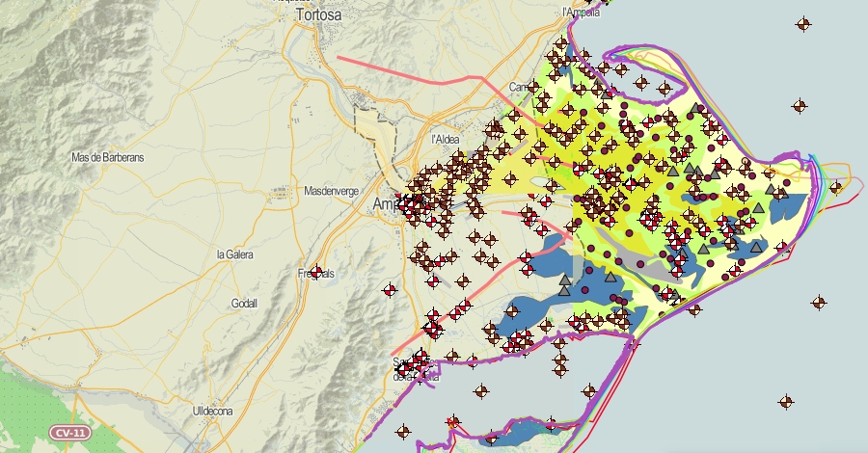This screenshot has width=868, height=453.
Task: Click the right marker inside the northern purple-outlined bay
Action: click(x=664, y=90)
